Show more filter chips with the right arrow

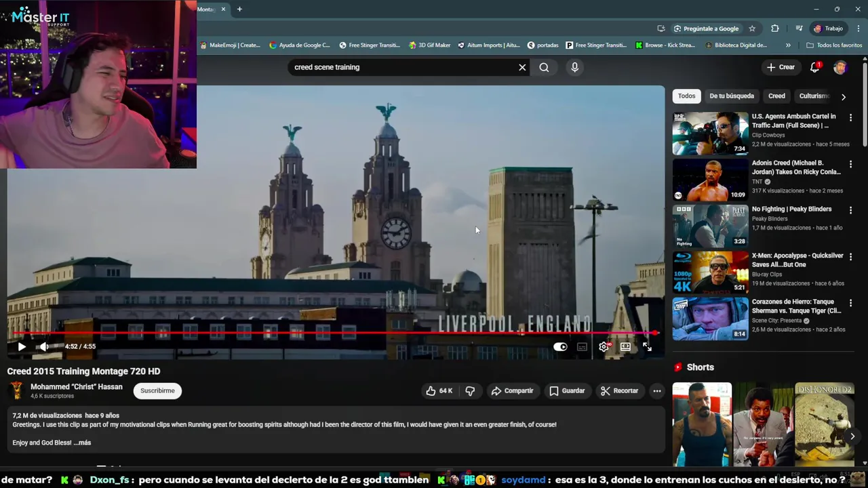click(843, 97)
